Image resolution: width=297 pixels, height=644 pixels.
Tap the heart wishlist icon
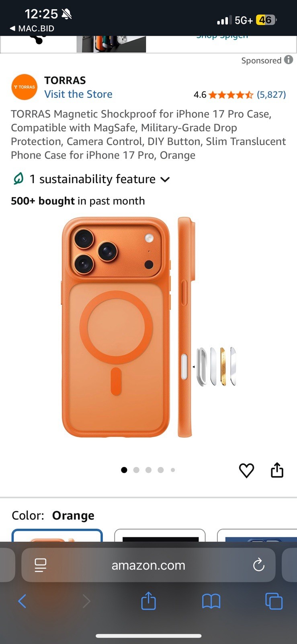(x=246, y=470)
